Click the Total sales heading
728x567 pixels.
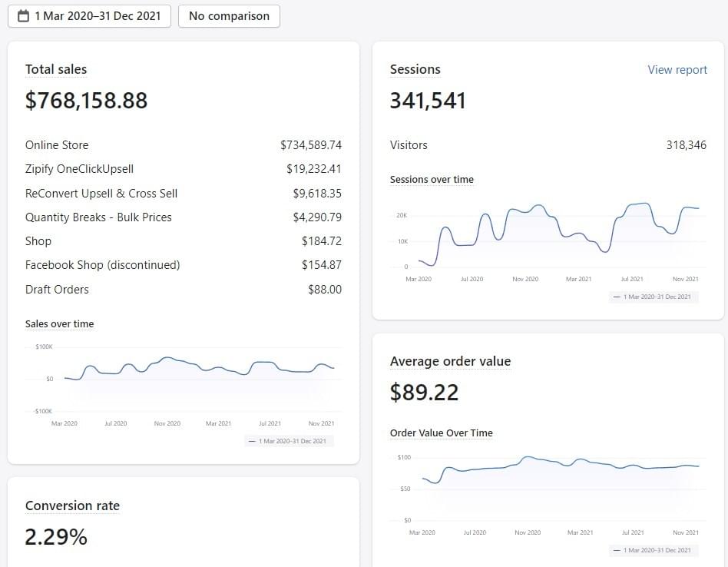(x=56, y=70)
